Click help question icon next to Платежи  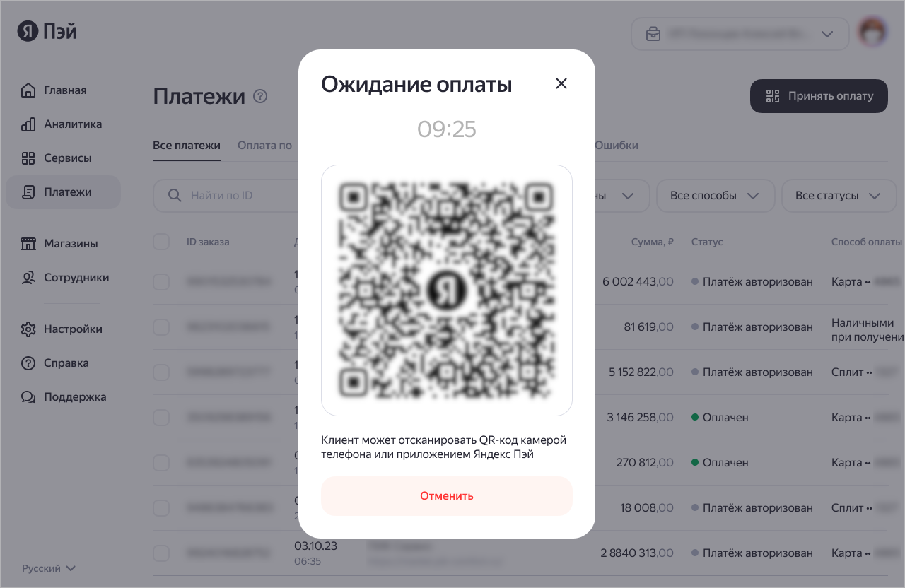[x=260, y=96]
